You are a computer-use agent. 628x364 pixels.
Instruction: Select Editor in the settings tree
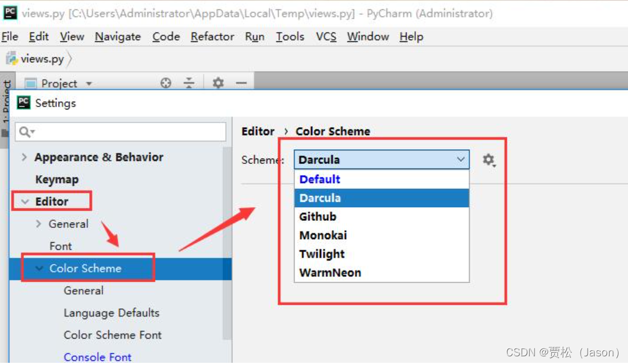click(52, 202)
